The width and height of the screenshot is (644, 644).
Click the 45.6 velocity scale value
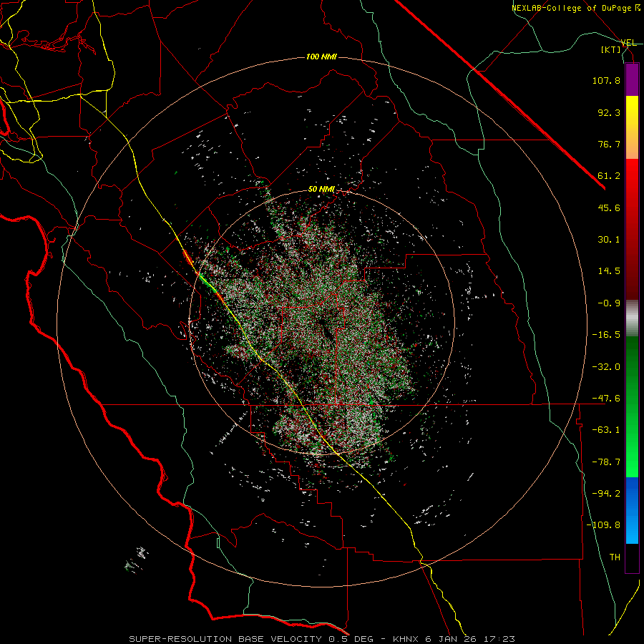click(x=609, y=208)
